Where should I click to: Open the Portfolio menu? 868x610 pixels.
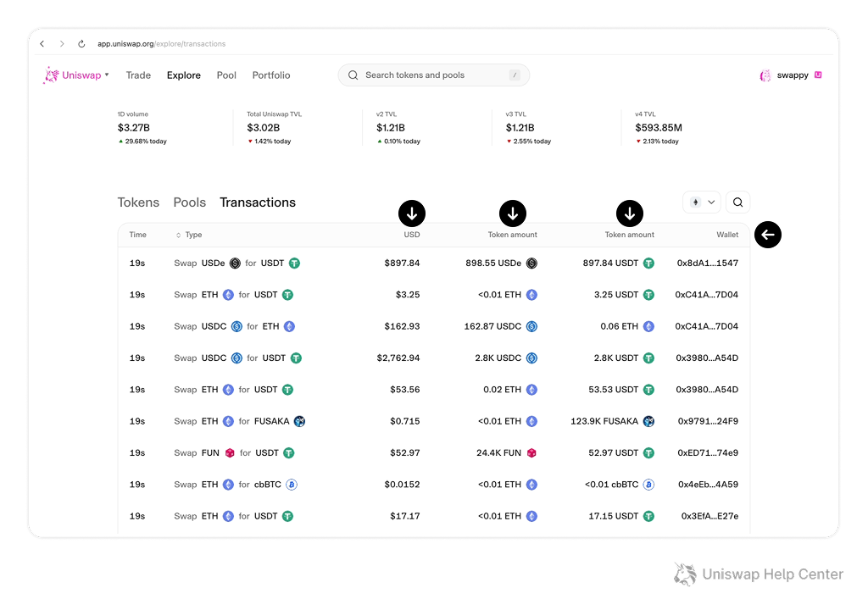point(271,75)
